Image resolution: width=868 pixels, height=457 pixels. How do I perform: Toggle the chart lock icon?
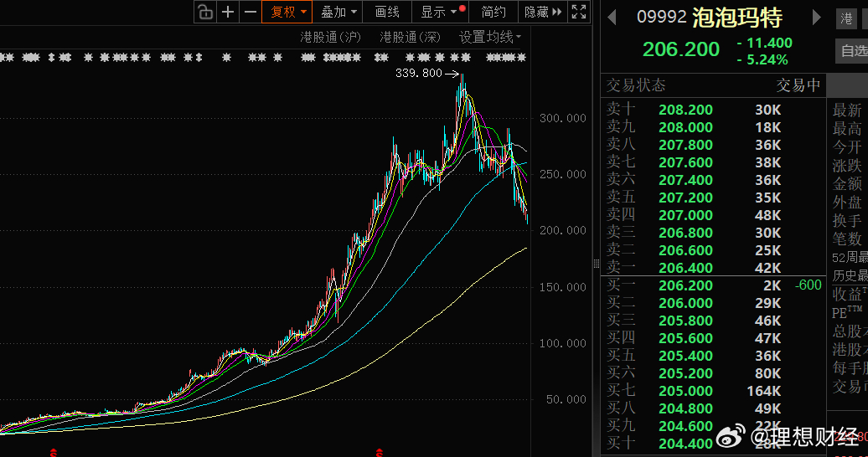click(205, 12)
